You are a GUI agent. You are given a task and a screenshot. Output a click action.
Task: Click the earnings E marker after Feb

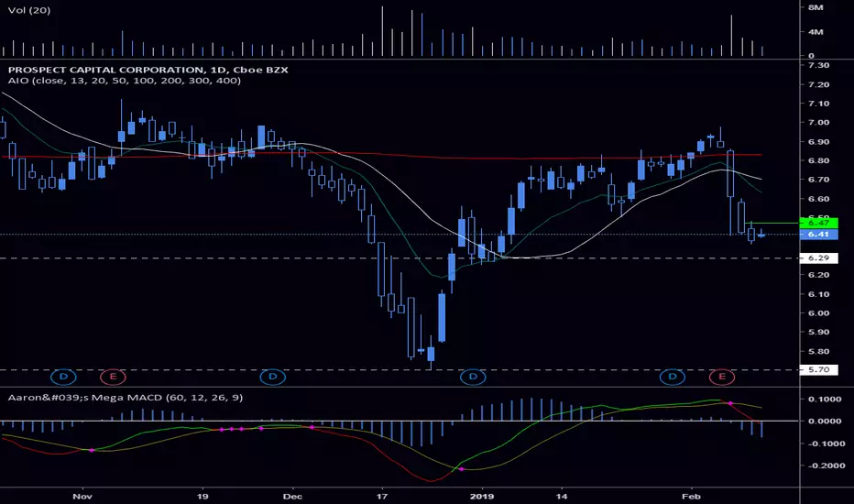(722, 377)
